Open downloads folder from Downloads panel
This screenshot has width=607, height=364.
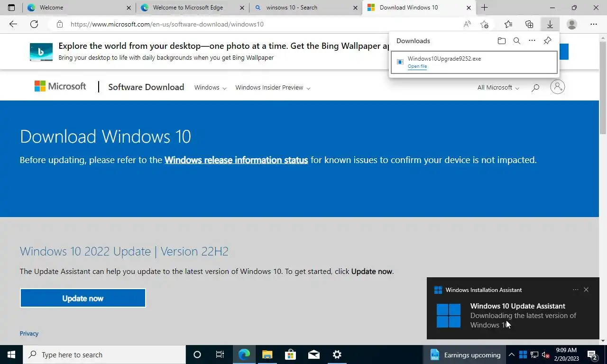(x=502, y=41)
